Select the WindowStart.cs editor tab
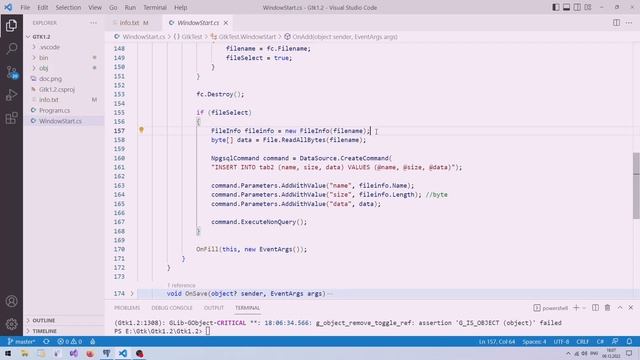This screenshot has height=360, width=640. click(198, 23)
